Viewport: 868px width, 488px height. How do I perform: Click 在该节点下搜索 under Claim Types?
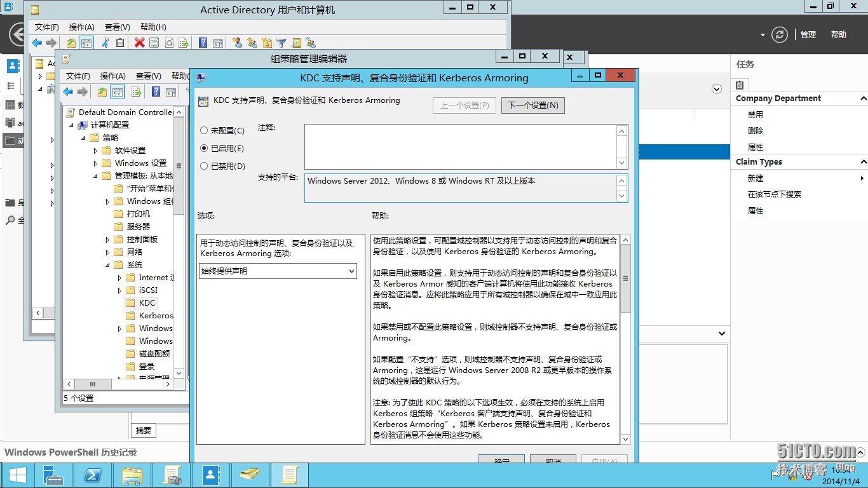pyautogui.click(x=775, y=194)
